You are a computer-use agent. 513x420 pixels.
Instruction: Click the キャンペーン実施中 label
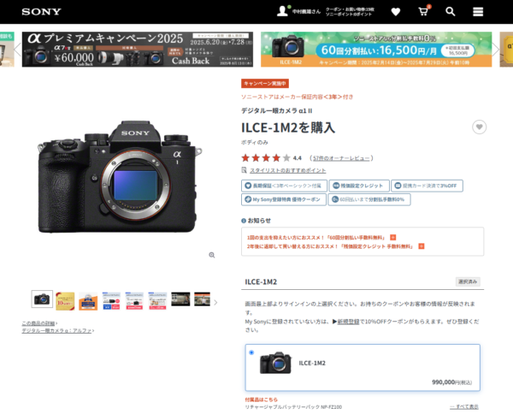[x=265, y=84]
